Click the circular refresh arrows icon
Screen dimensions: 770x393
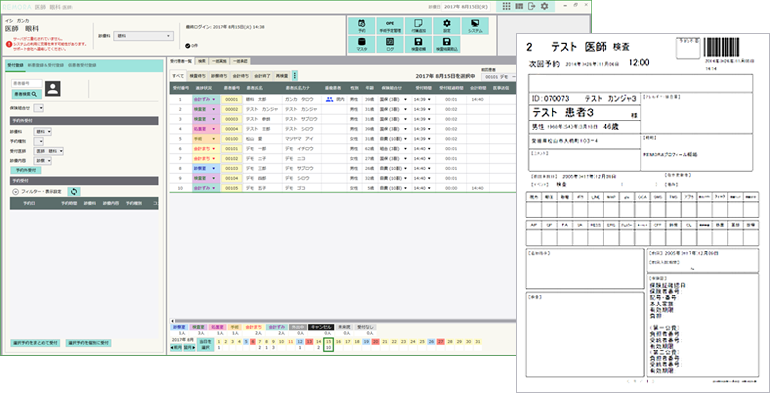pyautogui.click(x=74, y=192)
